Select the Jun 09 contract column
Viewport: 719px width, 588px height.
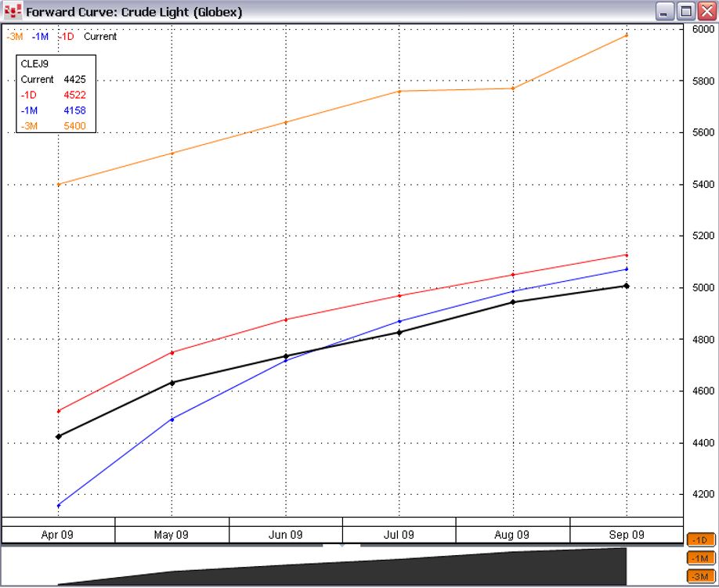(x=285, y=535)
